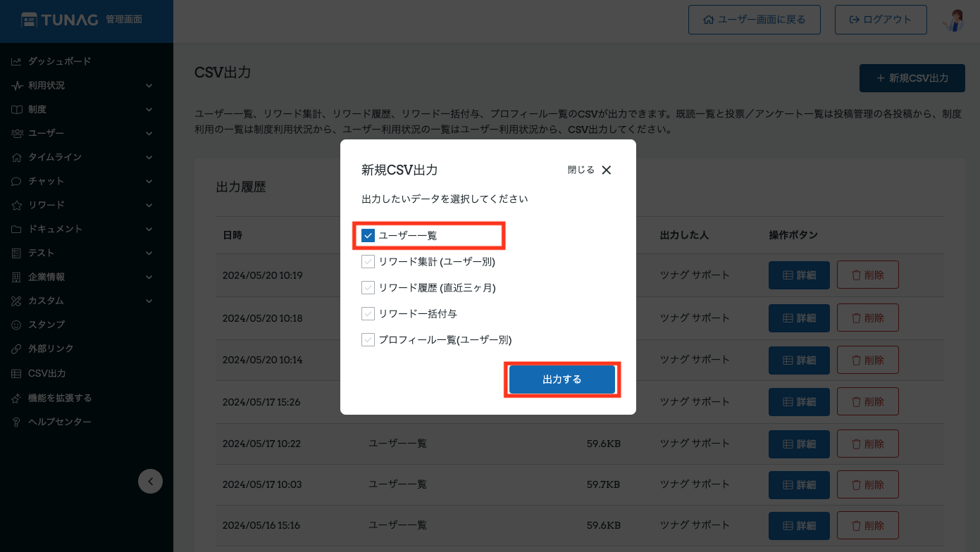The height and width of the screenshot is (552, 980).
Task: Click the dashboard chart icon in sidebar
Action: point(16,62)
